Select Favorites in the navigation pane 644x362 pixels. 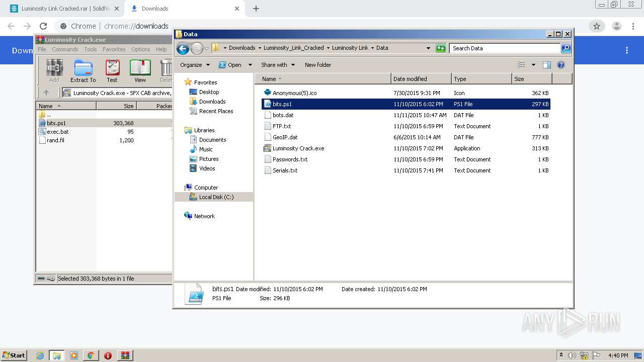click(x=201, y=82)
